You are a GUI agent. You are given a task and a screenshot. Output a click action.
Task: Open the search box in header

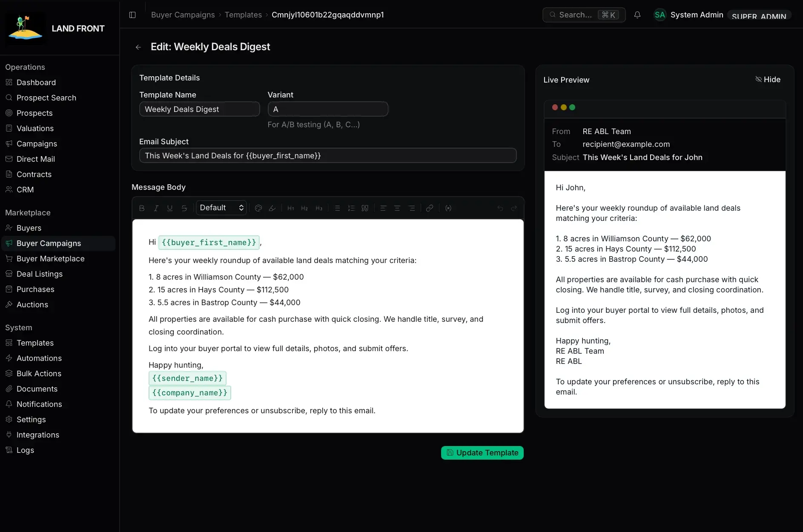584,15
